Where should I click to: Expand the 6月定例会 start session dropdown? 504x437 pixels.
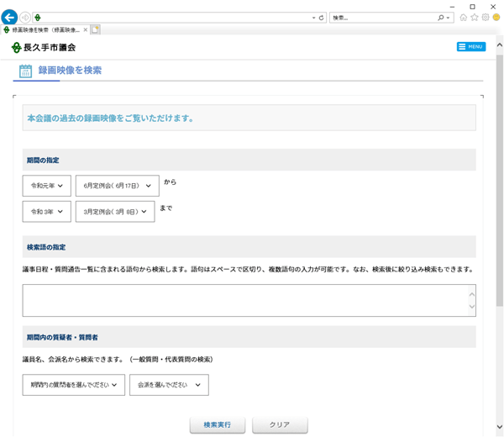tap(117, 186)
